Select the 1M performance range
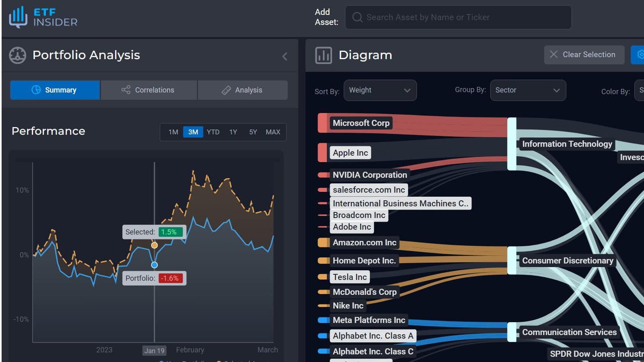 pyautogui.click(x=173, y=132)
